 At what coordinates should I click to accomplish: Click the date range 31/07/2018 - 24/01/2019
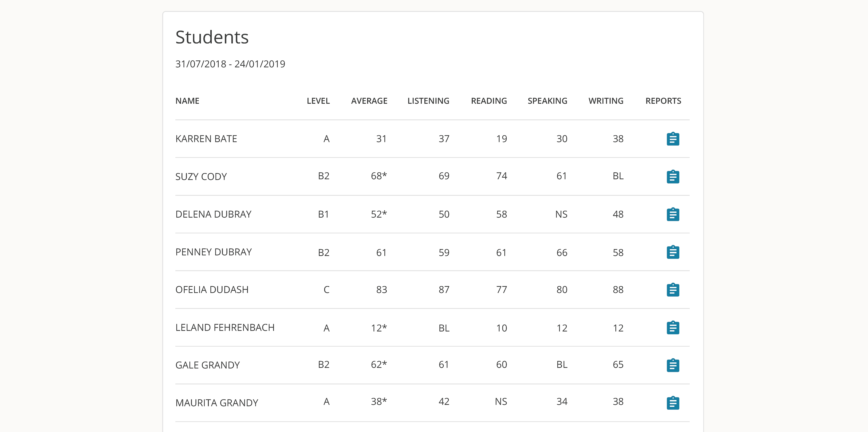click(230, 64)
